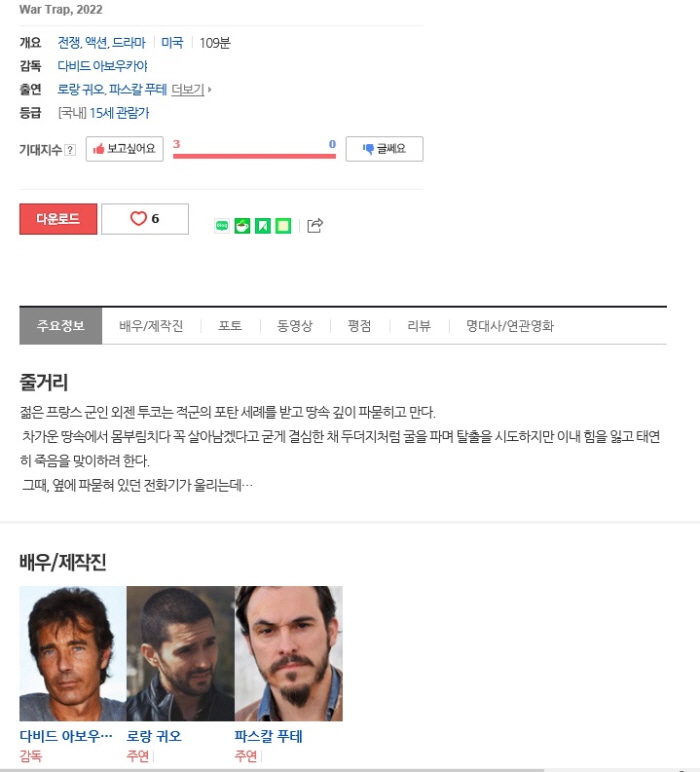Share to Naver Blog icon
The width and height of the screenshot is (700, 772).
222,226
